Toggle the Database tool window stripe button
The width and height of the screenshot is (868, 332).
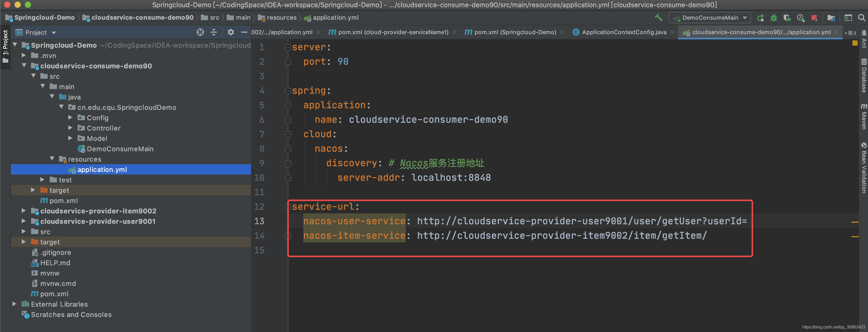(x=864, y=76)
